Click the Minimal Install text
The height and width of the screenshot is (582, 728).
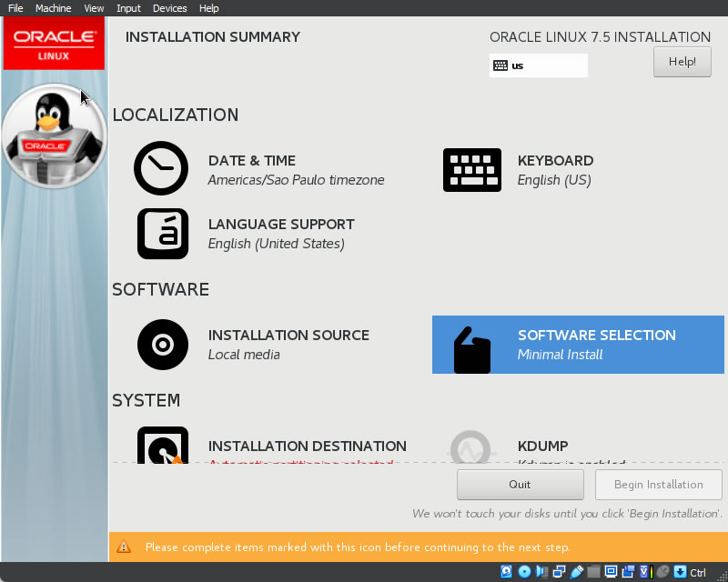pyautogui.click(x=560, y=355)
